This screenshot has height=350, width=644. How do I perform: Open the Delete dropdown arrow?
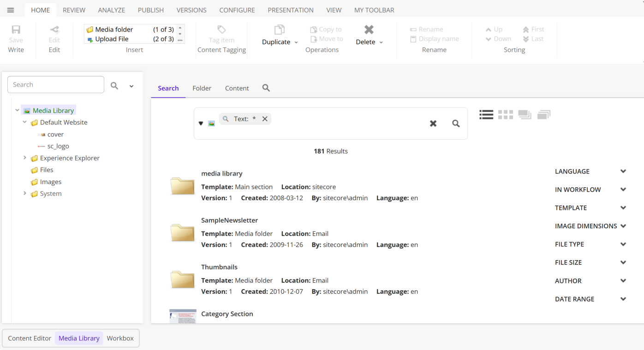coord(381,42)
